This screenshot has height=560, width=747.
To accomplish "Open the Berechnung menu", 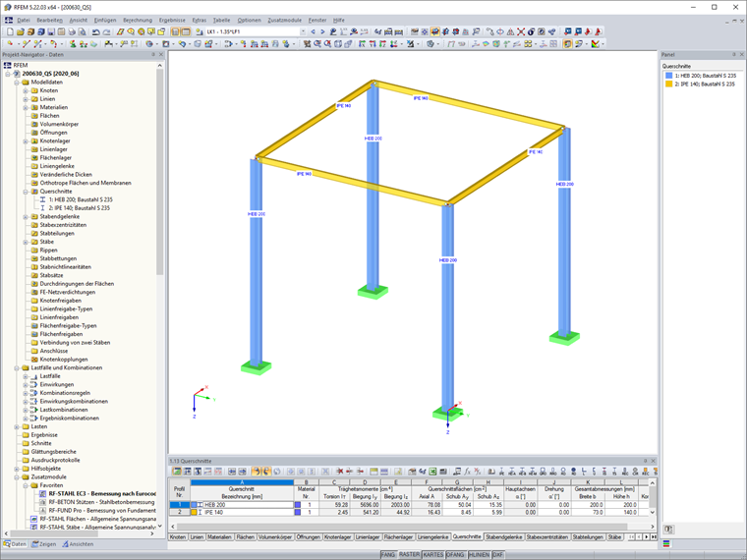I will (x=138, y=20).
